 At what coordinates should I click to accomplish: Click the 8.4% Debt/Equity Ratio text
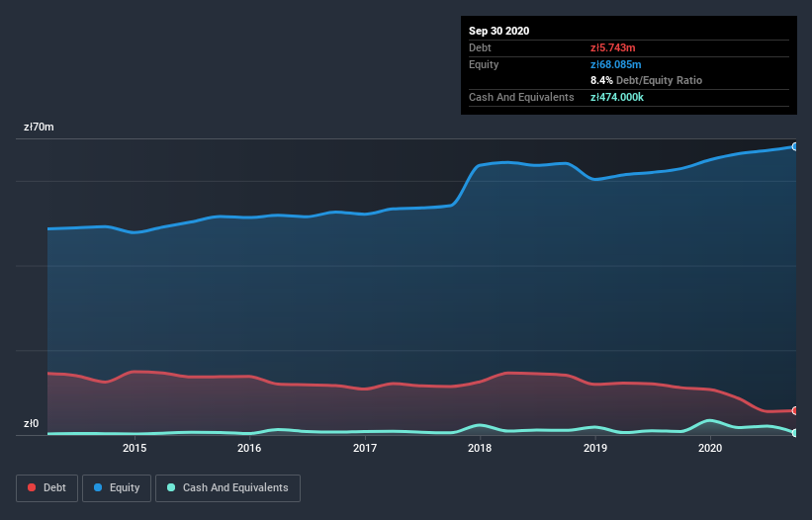[646, 81]
